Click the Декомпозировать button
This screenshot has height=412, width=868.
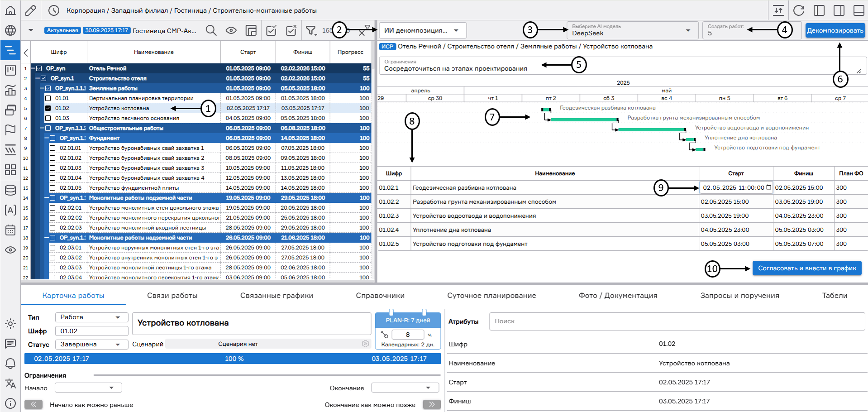835,30
